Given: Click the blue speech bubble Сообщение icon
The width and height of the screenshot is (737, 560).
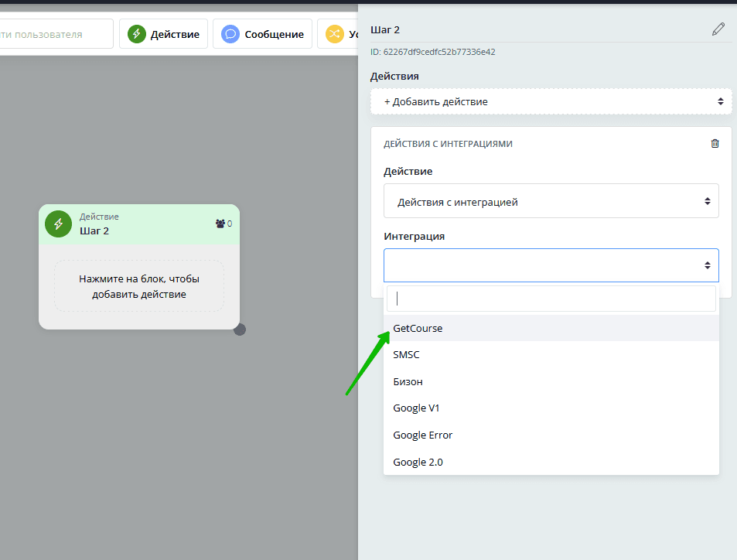Looking at the screenshot, I should [230, 34].
